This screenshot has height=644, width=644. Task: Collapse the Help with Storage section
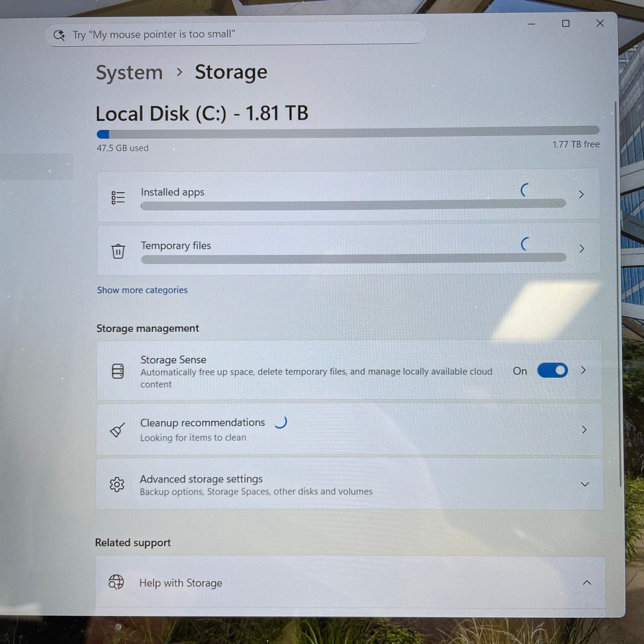(587, 582)
